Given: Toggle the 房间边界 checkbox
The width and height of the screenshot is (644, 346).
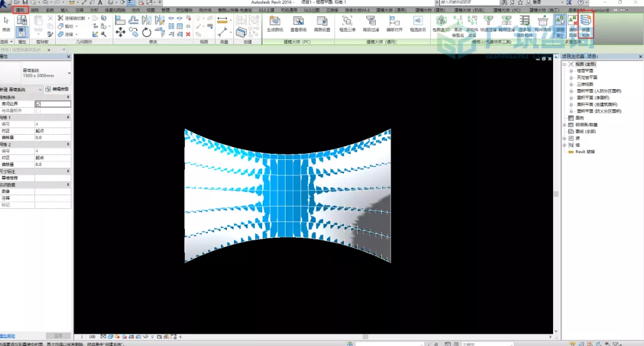Looking at the screenshot, I should 38,104.
